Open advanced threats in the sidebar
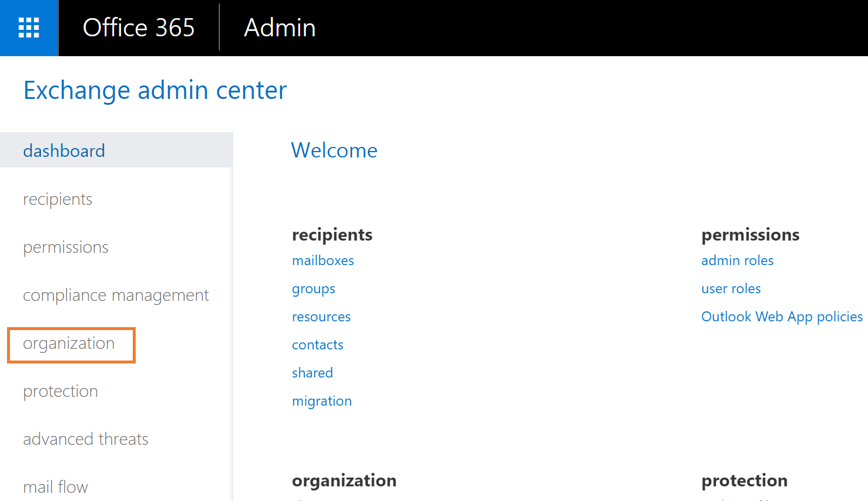This screenshot has height=501, width=868. coord(85,440)
